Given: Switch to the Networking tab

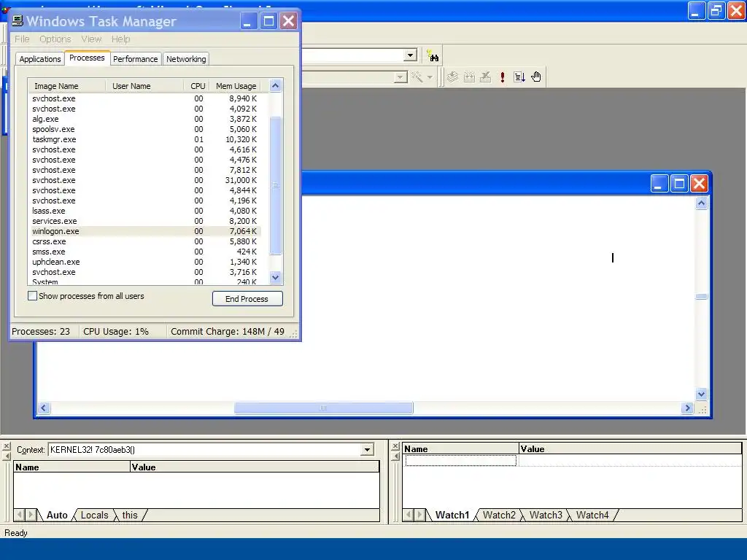Looking at the screenshot, I should [186, 59].
